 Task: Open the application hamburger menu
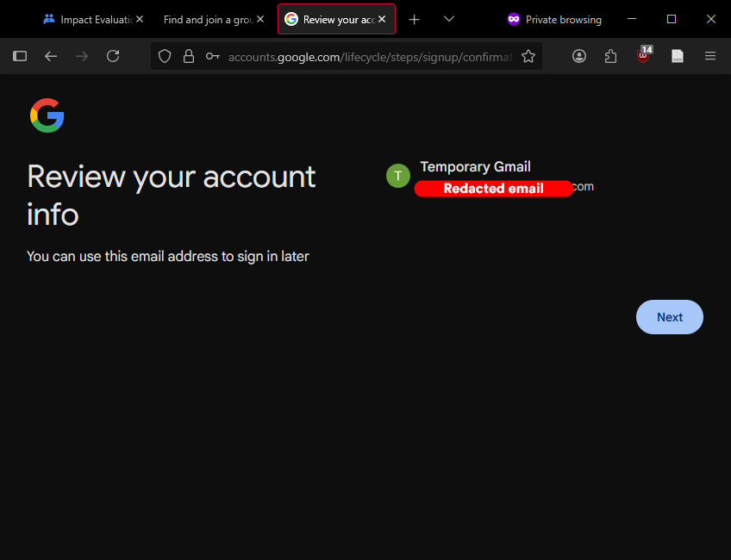710,56
